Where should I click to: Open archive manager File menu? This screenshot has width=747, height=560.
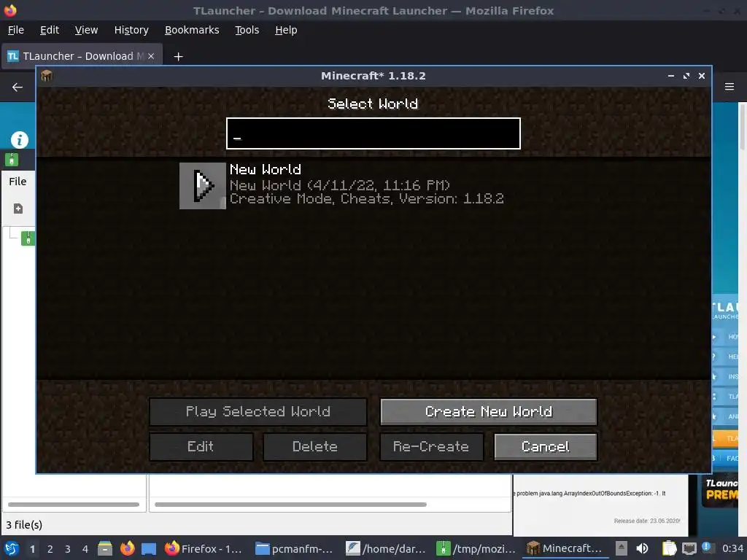pyautogui.click(x=18, y=182)
